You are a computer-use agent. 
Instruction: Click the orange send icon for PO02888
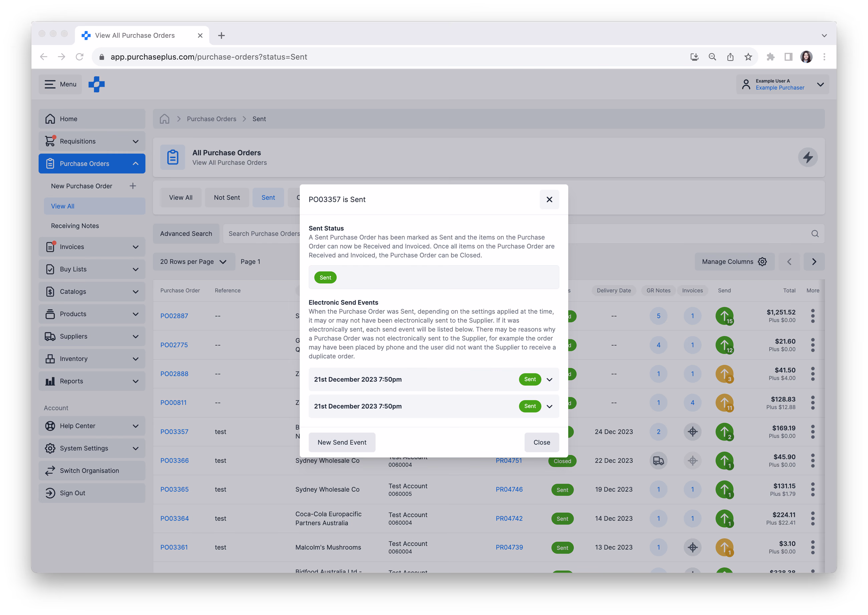coord(724,374)
